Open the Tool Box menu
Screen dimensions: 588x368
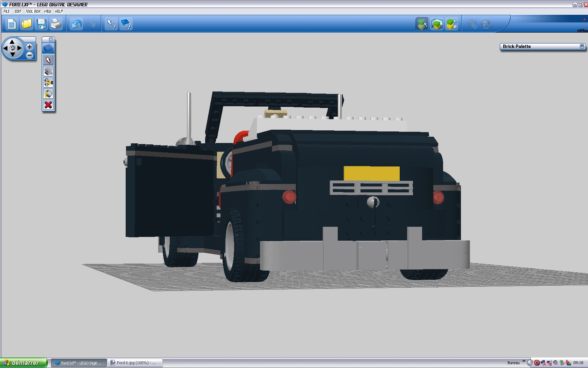(33, 11)
